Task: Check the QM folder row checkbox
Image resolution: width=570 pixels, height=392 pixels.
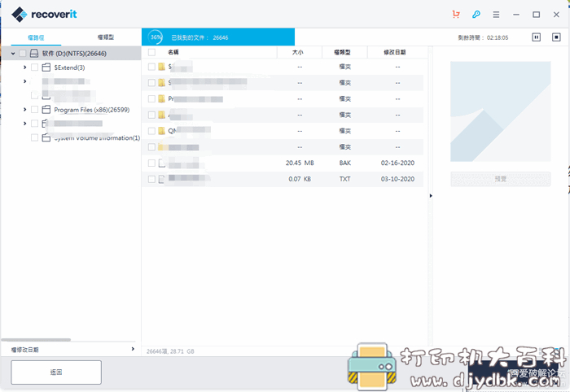Action: click(151, 131)
